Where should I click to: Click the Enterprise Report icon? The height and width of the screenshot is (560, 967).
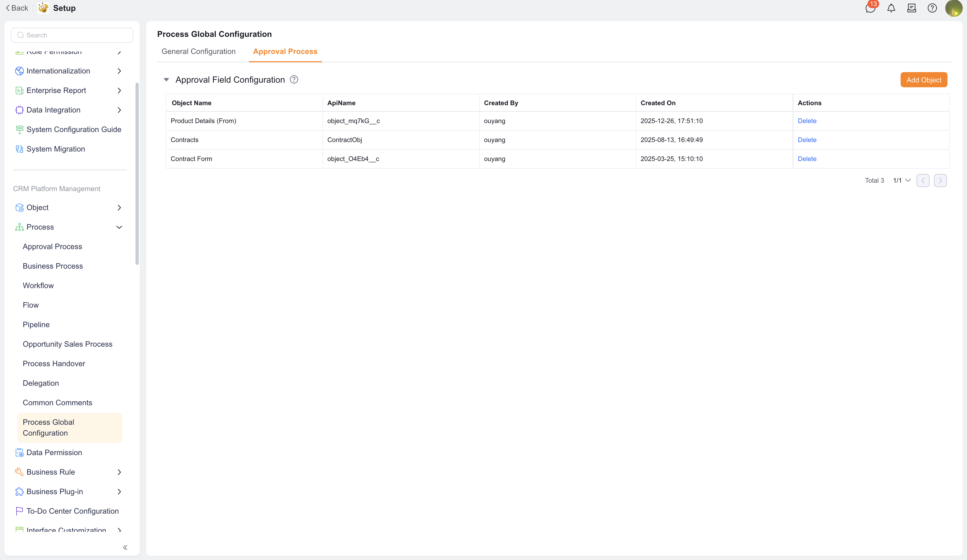point(19,91)
